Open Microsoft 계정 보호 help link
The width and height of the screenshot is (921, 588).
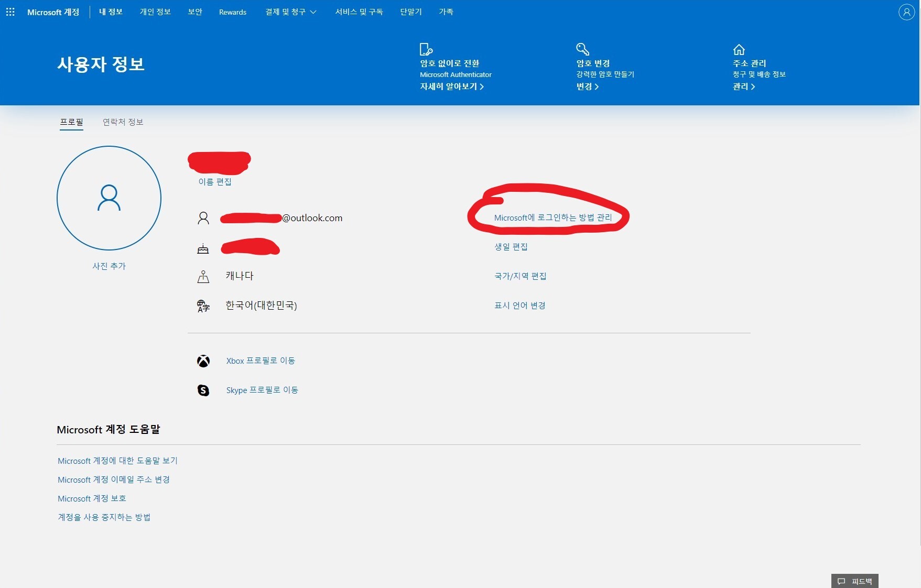[92, 499]
